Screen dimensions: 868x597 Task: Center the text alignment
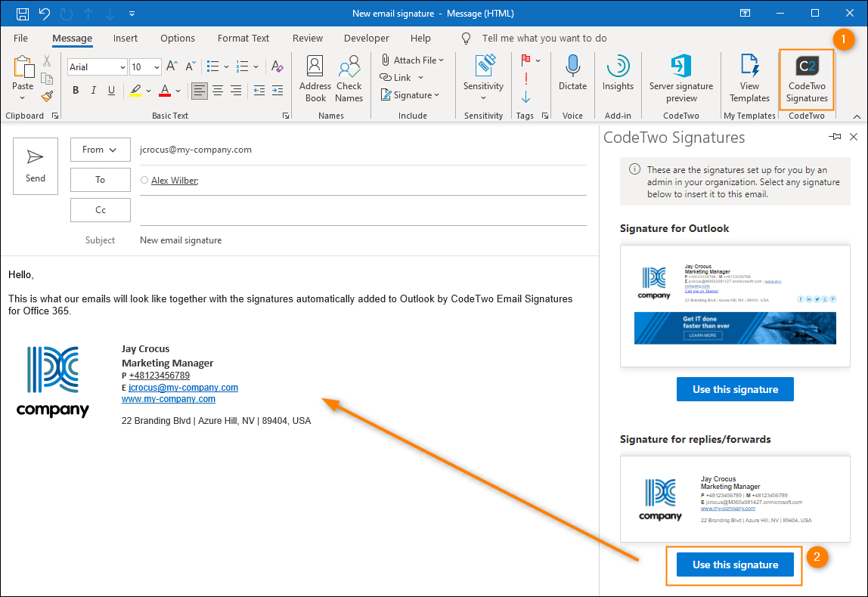pyautogui.click(x=218, y=90)
